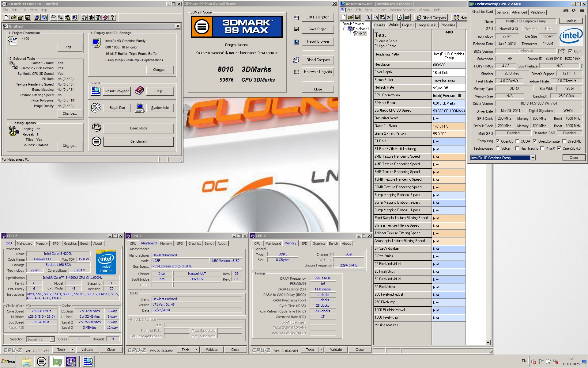Toggle DirectCompute checkbox in GPU-Z
This screenshot has width=588, height=368.
tap(535, 141)
